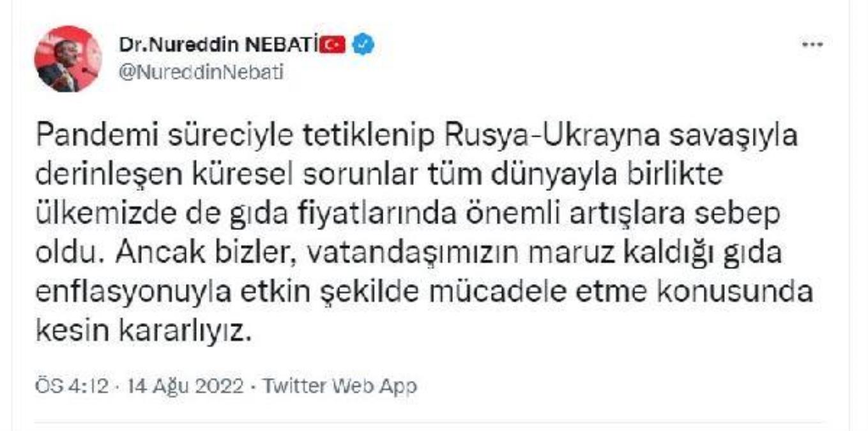The height and width of the screenshot is (431, 868).
Task: Click the display name Dr.Nureddin NEBATİ
Action: pos(218,45)
